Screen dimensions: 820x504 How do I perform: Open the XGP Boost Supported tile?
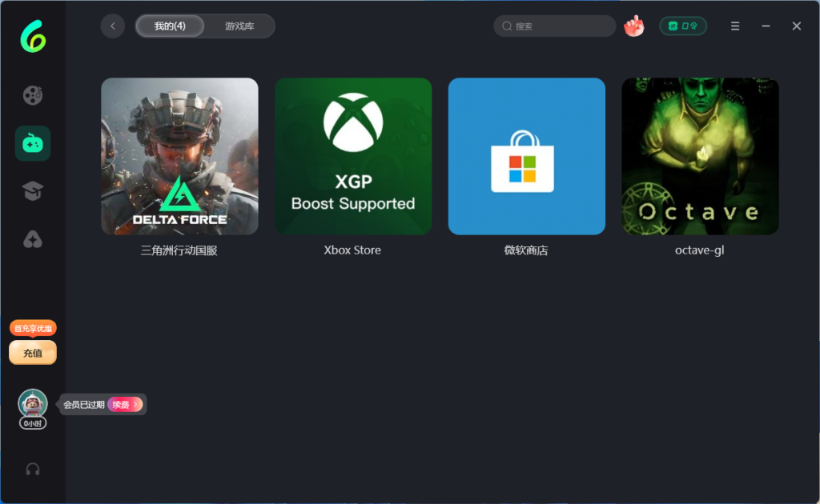pos(353,156)
